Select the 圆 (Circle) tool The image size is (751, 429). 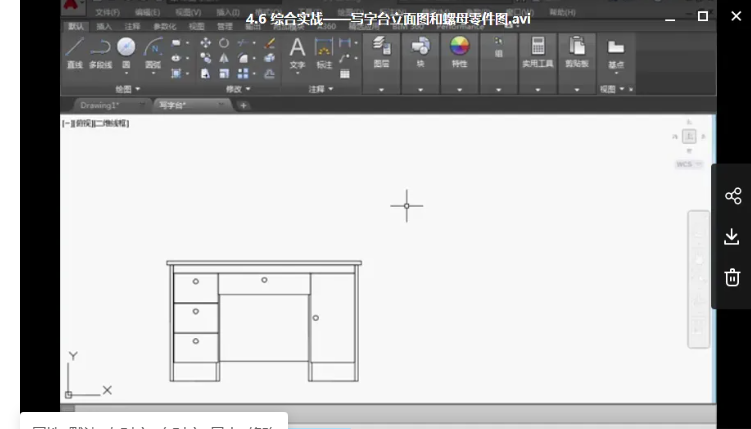(x=126, y=53)
